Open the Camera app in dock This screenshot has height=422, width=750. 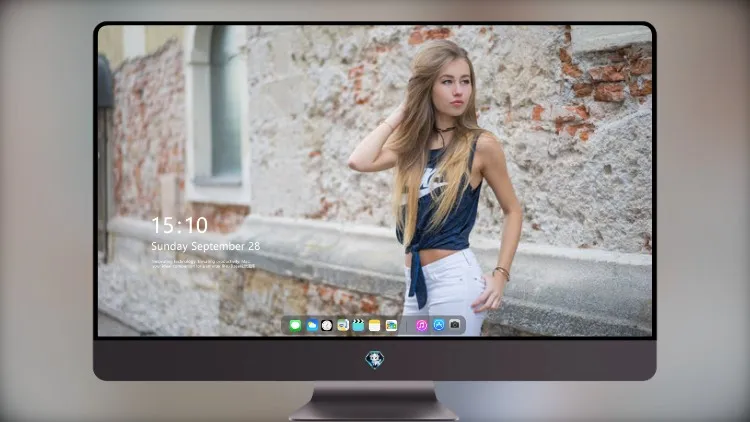(x=455, y=325)
